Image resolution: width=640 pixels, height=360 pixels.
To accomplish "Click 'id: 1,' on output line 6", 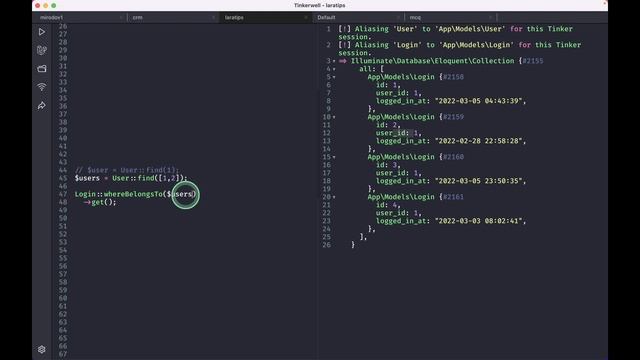I will [x=388, y=85].
